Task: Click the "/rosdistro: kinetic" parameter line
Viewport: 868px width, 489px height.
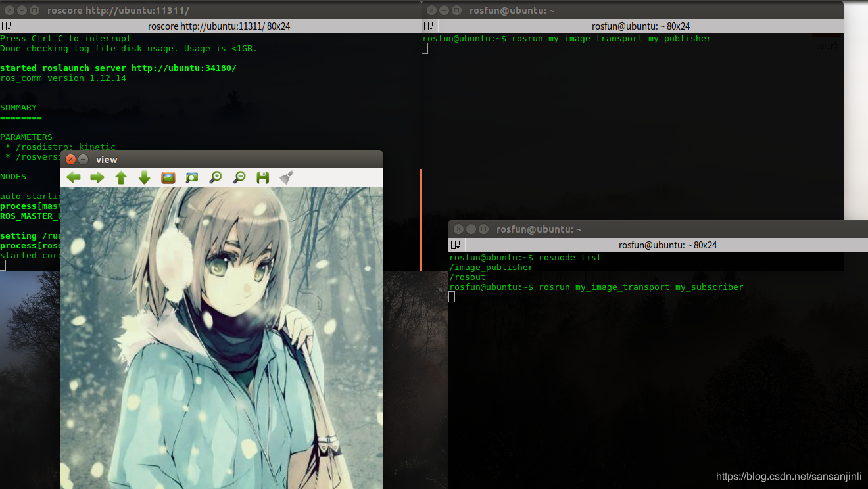Action: pos(60,147)
